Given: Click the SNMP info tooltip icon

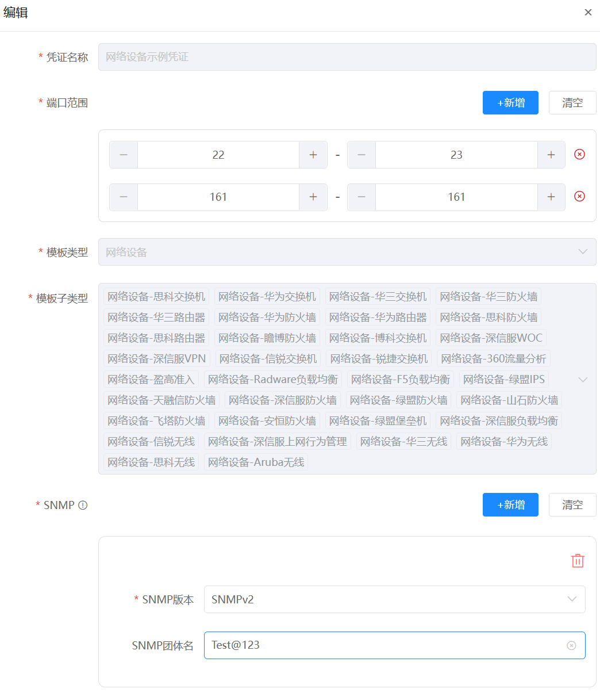Looking at the screenshot, I should click(x=83, y=505).
